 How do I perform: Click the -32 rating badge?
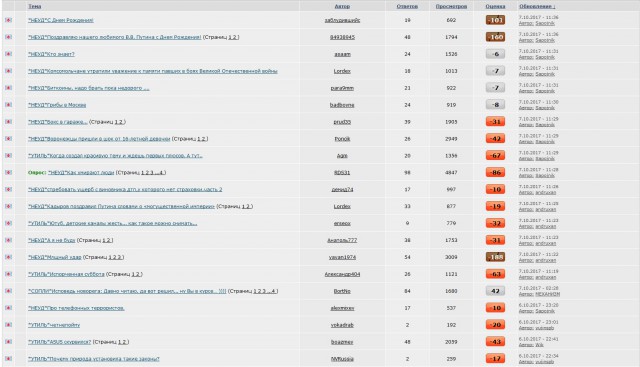pyautogui.click(x=495, y=223)
